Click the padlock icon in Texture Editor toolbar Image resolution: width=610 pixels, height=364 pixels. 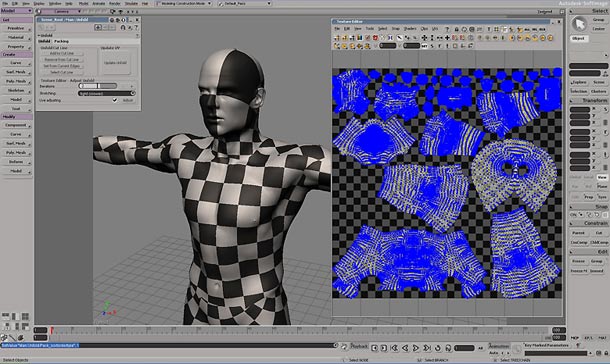(457, 29)
